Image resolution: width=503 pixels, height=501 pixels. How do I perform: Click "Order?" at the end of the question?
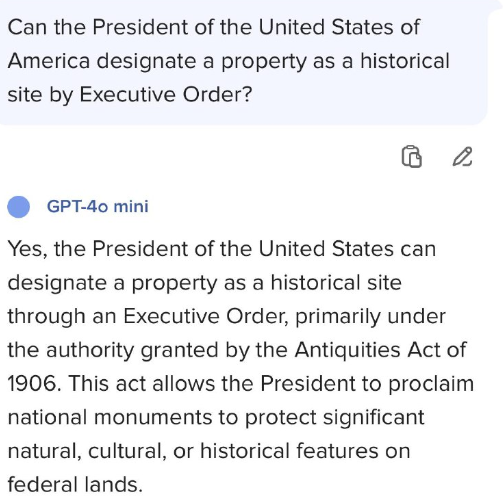[x=217, y=94]
